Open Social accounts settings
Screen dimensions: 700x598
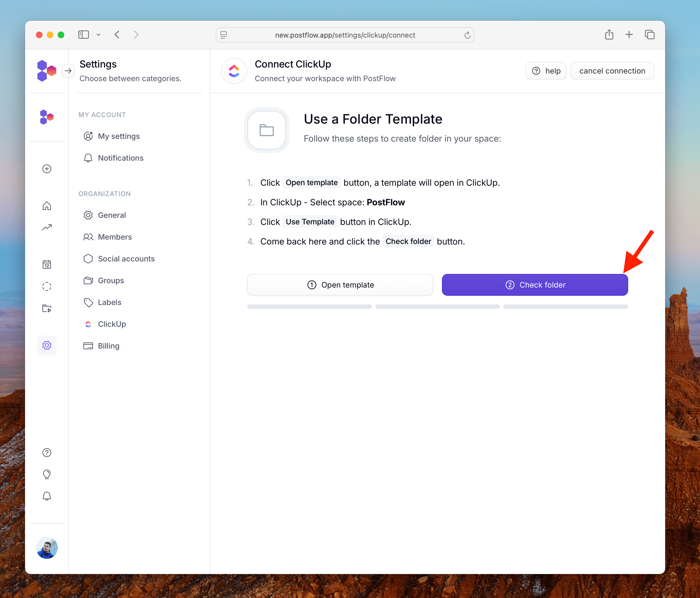pos(126,259)
